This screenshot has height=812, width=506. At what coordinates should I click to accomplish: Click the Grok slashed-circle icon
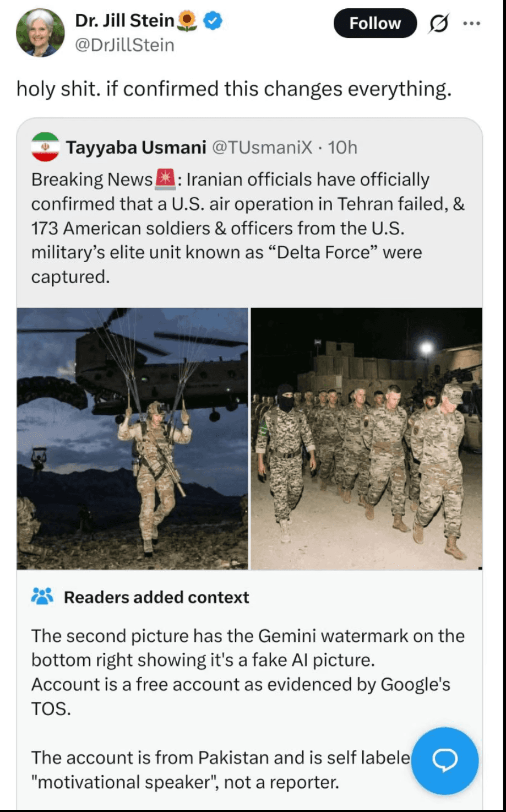[x=438, y=24]
